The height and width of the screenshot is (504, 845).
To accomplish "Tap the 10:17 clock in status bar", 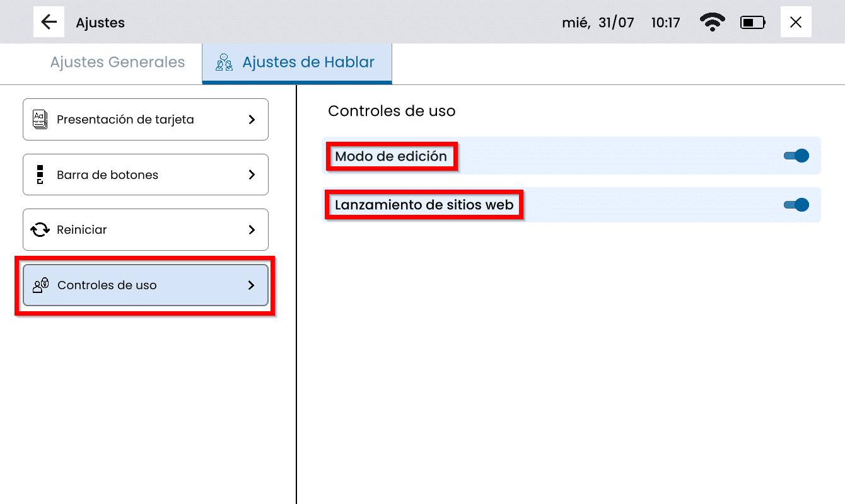I will click(665, 23).
